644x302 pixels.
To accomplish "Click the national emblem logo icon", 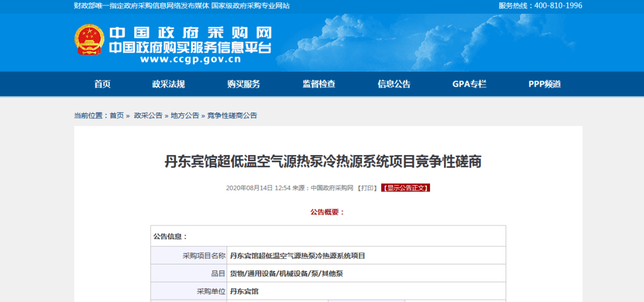I will click(89, 39).
